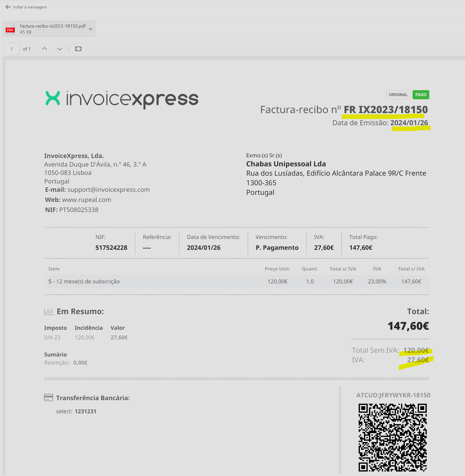This screenshot has width=465, height=476.
Task: Select large Total 147,60€ amount
Action: click(408, 326)
